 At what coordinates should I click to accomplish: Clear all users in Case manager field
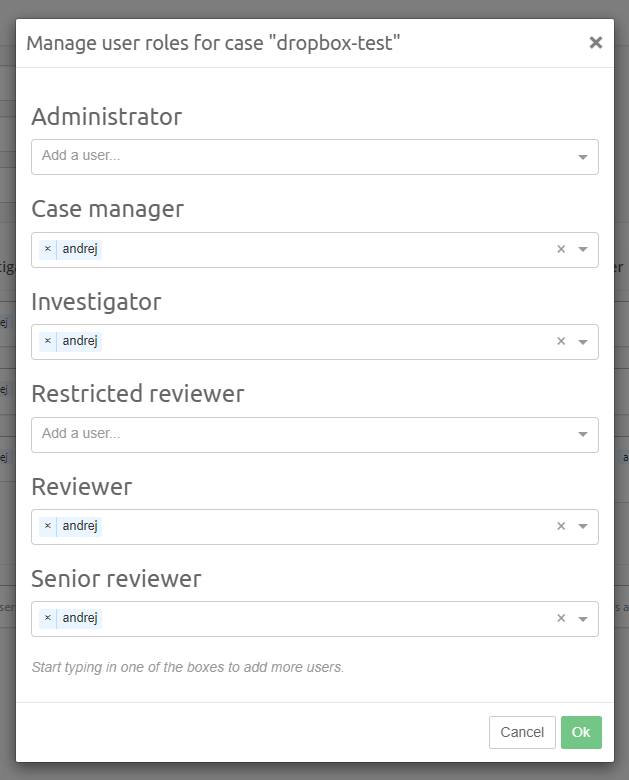pyautogui.click(x=561, y=249)
